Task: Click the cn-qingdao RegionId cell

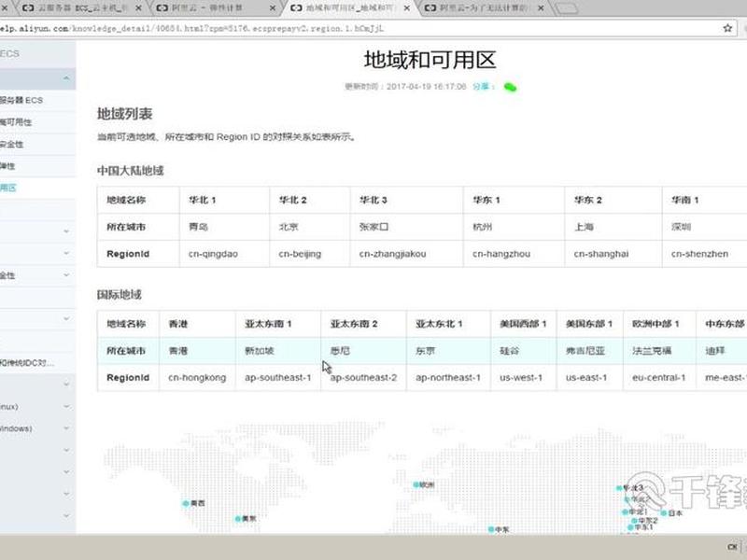Action: pyautogui.click(x=224, y=254)
